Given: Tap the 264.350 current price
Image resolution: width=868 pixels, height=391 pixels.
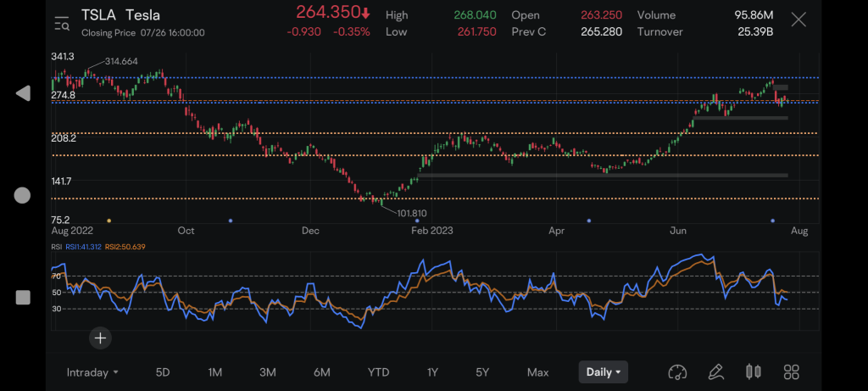Looking at the screenshot, I should (334, 12).
